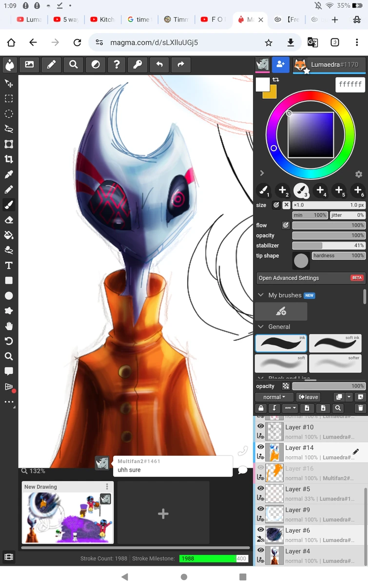Hide Layer #14 with its eye icon
This screenshot has height=588, width=368.
click(x=261, y=447)
